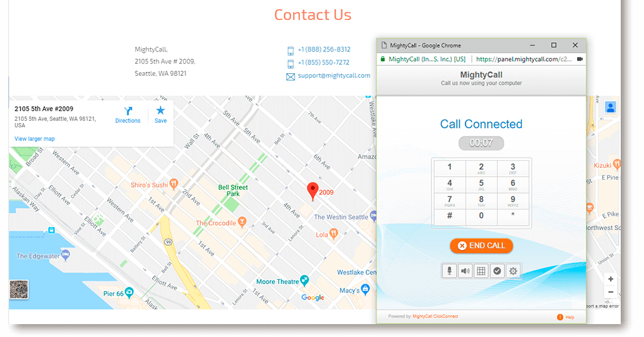The height and width of the screenshot is (337, 644).
Task: Zoom in on map with plus button
Action: click(x=611, y=279)
